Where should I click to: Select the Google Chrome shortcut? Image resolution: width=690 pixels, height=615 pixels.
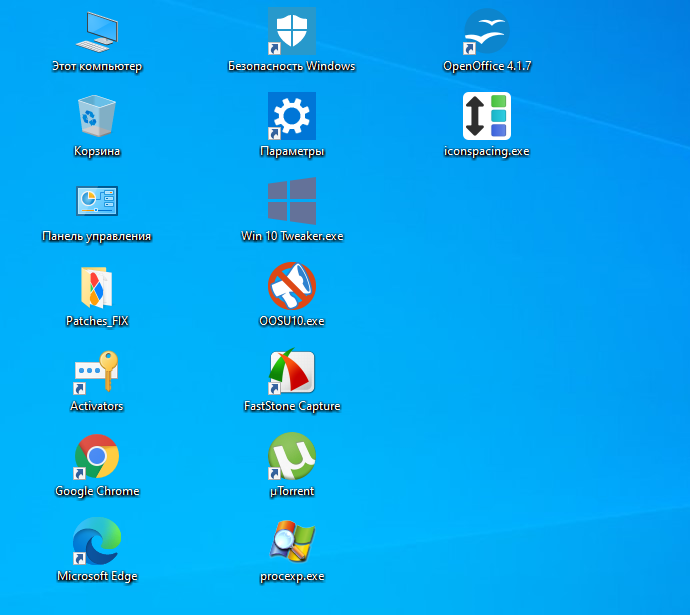click(97, 457)
